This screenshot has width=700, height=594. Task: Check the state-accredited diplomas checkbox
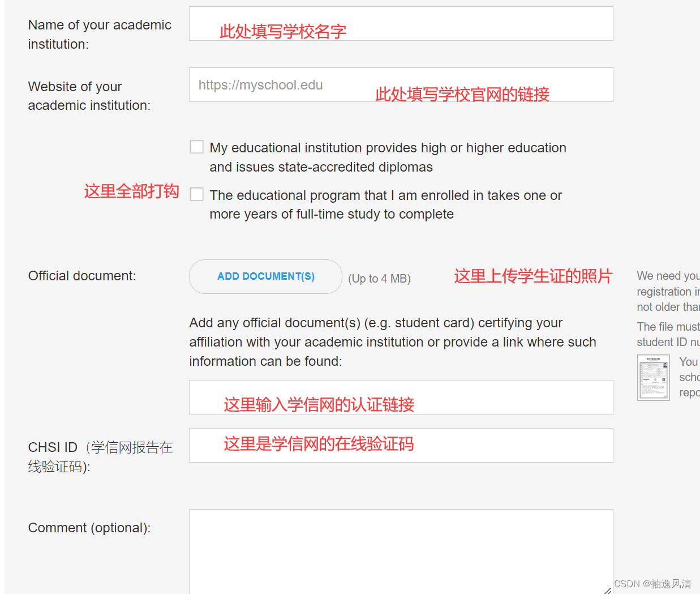pyautogui.click(x=196, y=147)
